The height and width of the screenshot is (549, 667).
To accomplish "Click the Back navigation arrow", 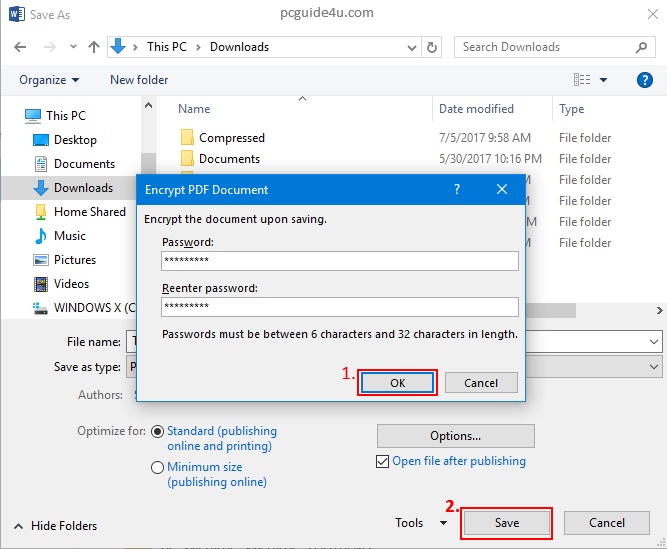I will 20,47.
